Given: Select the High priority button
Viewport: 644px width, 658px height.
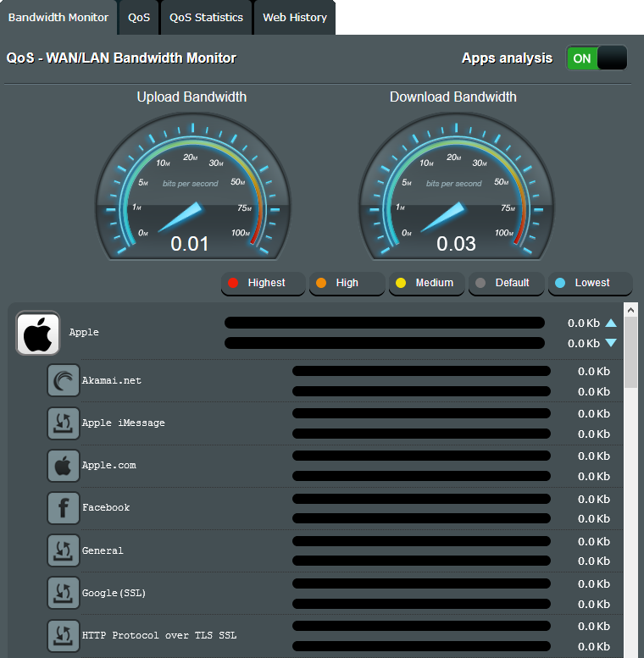Looking at the screenshot, I should coord(347,283).
